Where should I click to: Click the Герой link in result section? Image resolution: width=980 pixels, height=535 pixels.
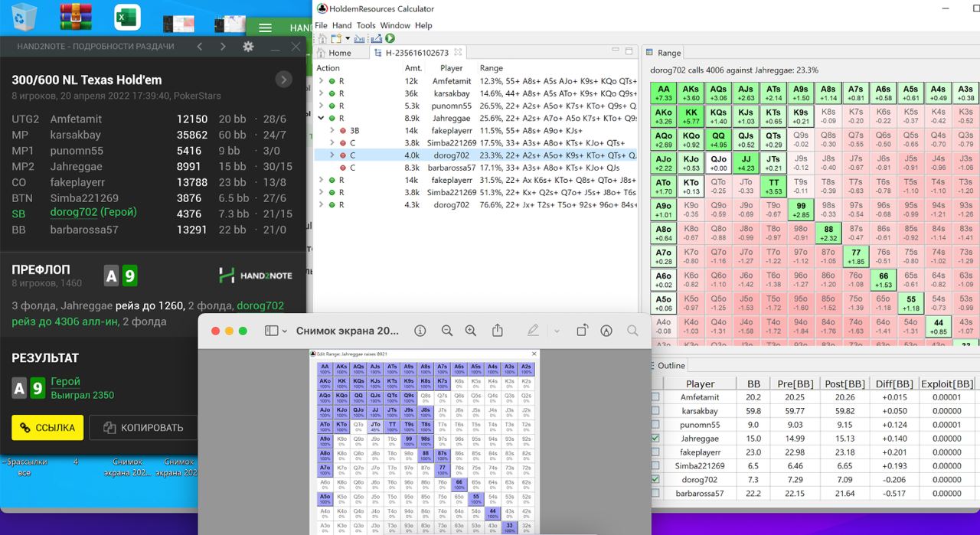pyautogui.click(x=66, y=381)
